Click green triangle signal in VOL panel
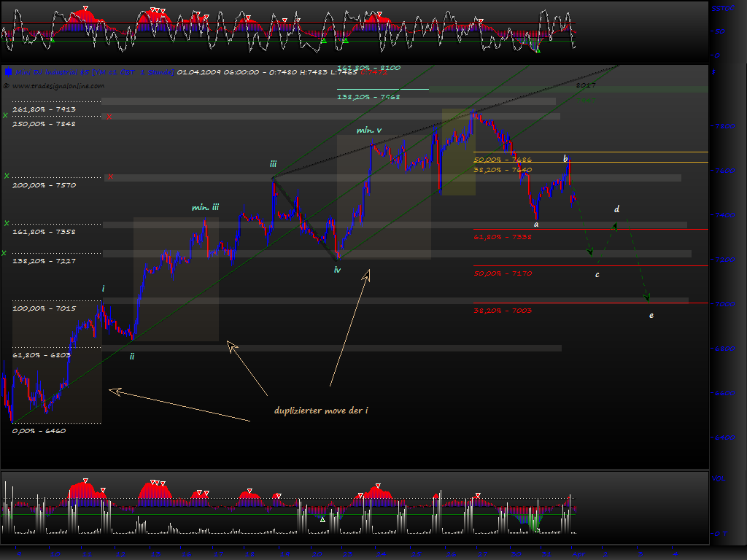The width and height of the screenshot is (747, 560). [322, 519]
